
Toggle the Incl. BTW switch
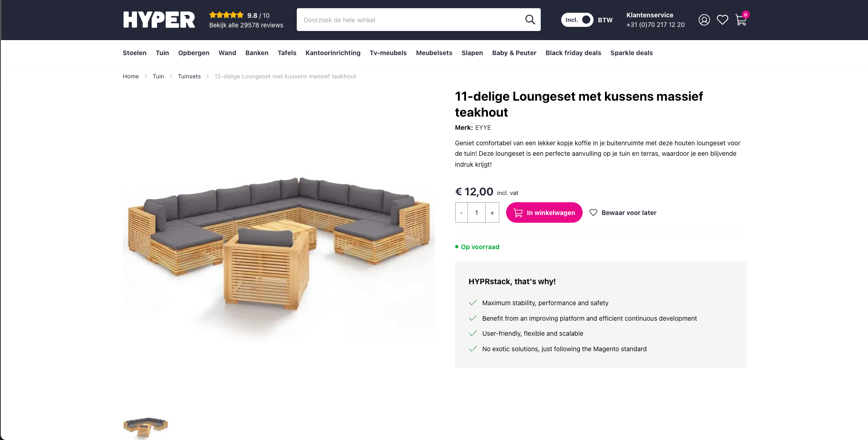[x=577, y=20]
